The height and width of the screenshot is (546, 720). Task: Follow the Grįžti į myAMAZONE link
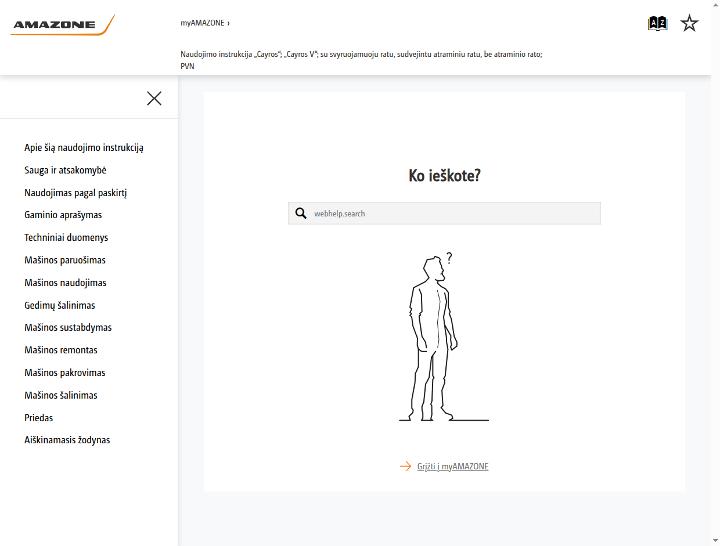click(452, 467)
